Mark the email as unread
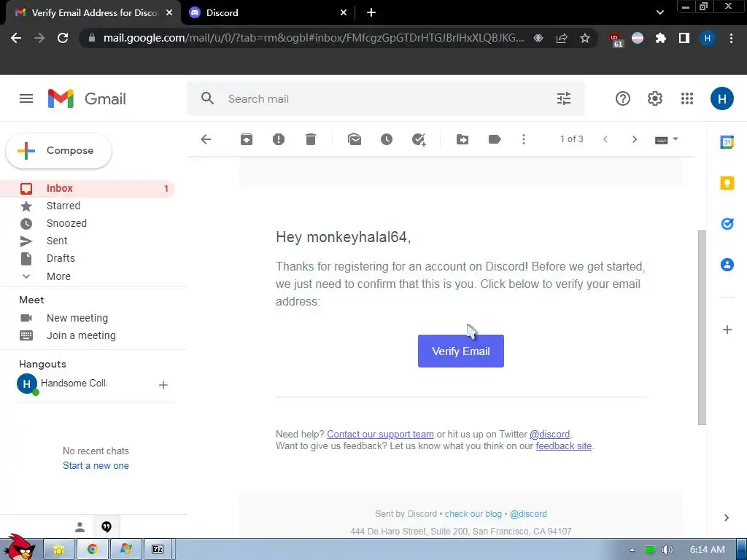747x560 pixels. click(355, 139)
